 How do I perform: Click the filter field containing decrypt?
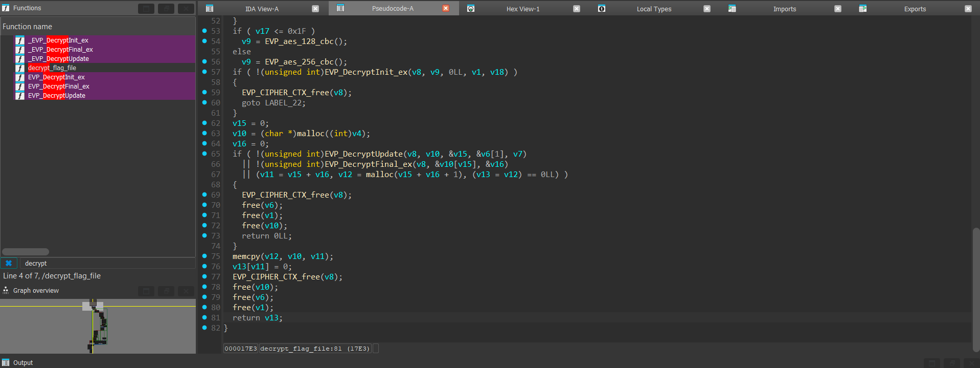click(107, 263)
